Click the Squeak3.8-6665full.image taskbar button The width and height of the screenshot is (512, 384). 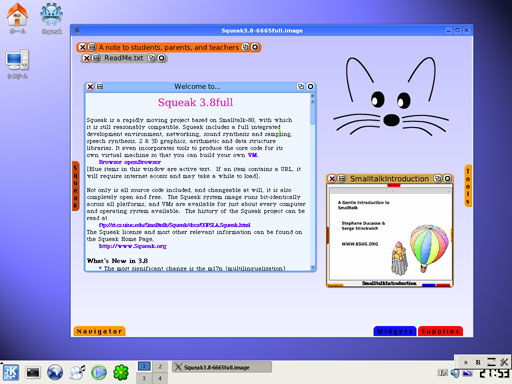222,367
